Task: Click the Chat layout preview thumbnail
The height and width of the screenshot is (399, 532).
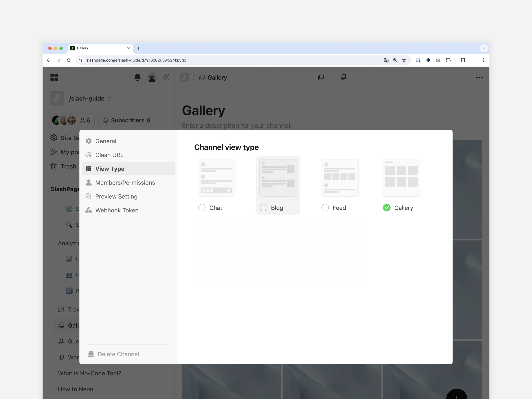Action: [217, 178]
